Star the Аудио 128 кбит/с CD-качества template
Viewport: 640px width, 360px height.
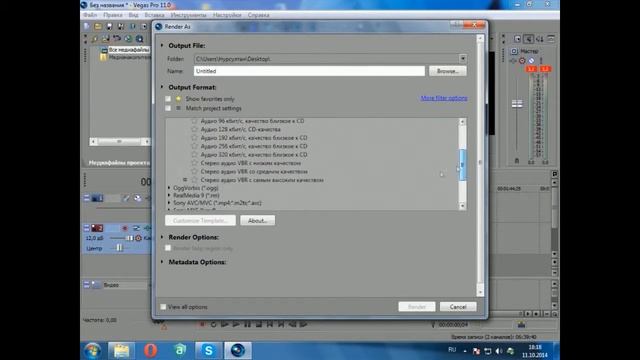[194, 129]
